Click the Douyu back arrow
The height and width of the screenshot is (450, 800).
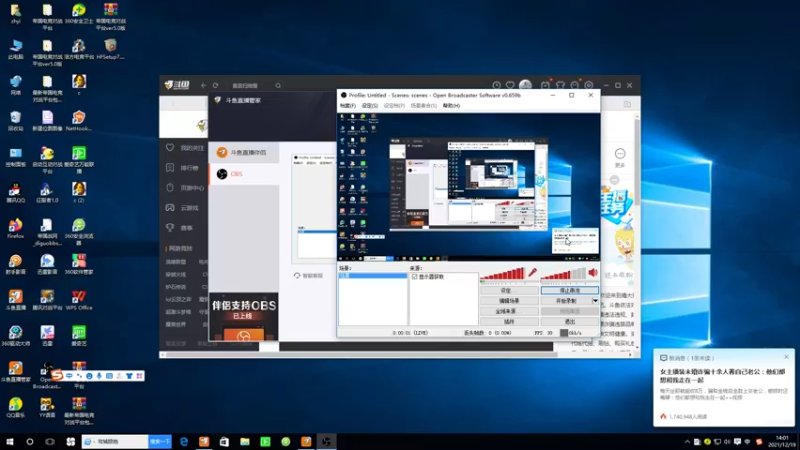[204, 85]
